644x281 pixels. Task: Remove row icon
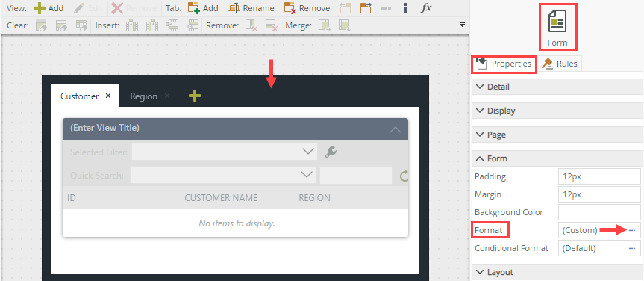(x=272, y=25)
